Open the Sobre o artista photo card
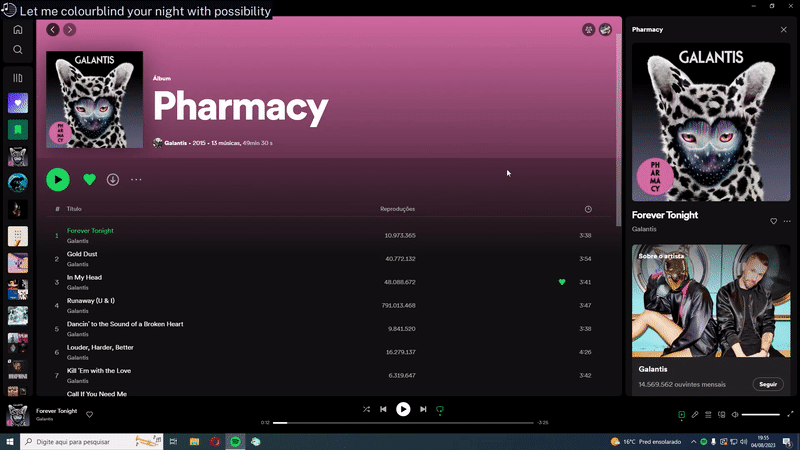 711,301
